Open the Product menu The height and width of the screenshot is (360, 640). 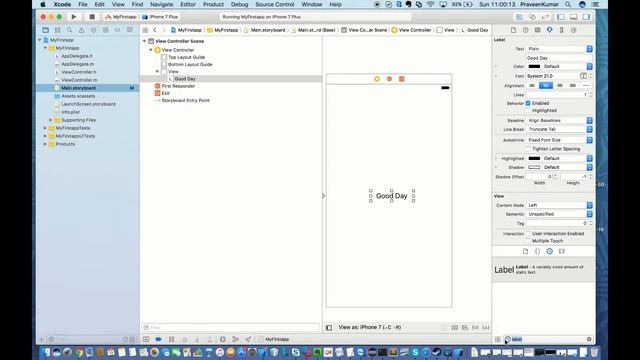213,4
